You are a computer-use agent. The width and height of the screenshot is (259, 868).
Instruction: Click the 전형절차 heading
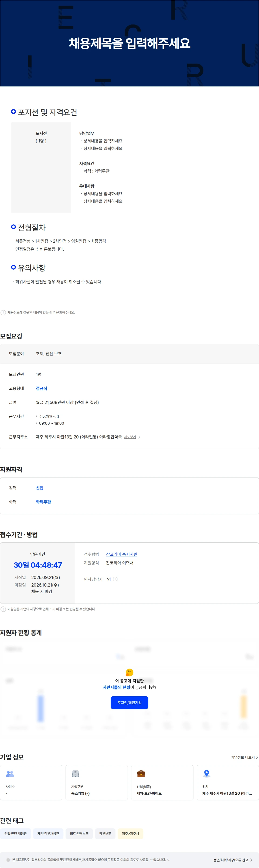click(x=31, y=228)
